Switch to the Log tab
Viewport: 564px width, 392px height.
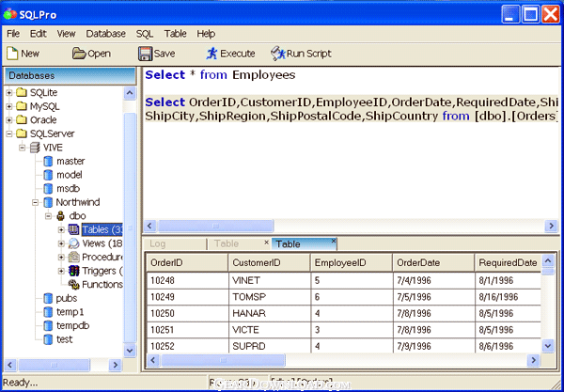pyautogui.click(x=175, y=243)
